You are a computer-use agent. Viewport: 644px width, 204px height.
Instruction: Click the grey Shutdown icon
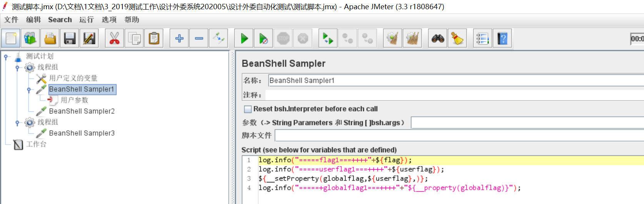[303, 38]
